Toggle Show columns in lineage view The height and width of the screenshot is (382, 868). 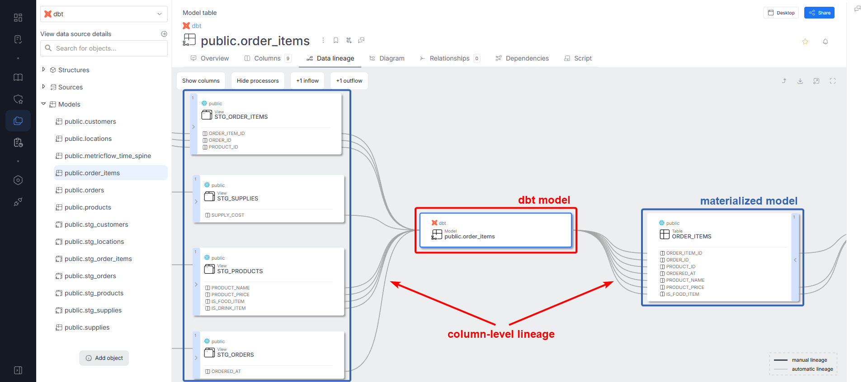tap(201, 81)
